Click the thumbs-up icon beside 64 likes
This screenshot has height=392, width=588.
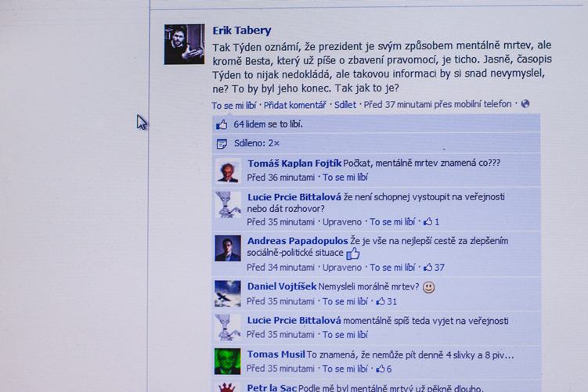coord(222,124)
